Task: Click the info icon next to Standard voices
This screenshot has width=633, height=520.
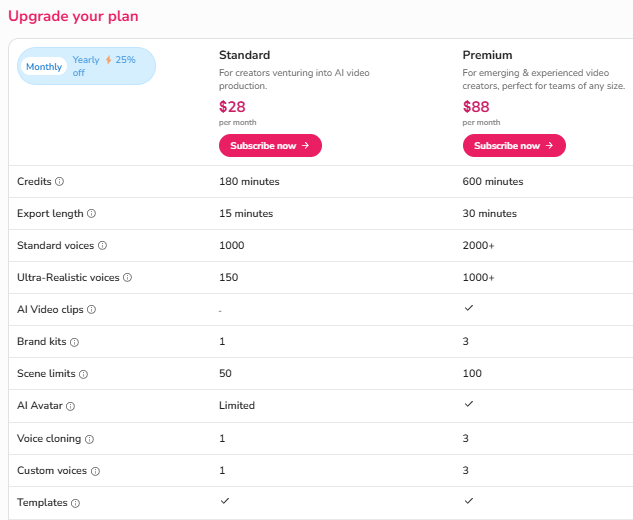Action: pos(103,245)
